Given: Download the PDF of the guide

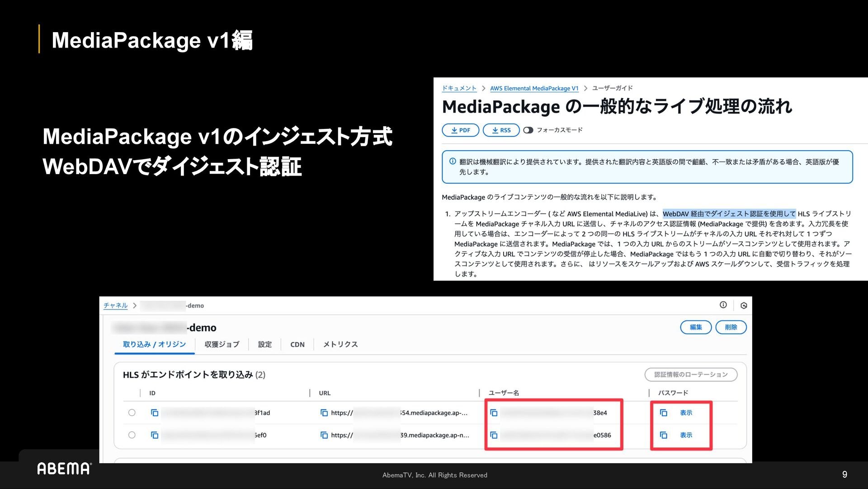Looking at the screenshot, I should (460, 130).
